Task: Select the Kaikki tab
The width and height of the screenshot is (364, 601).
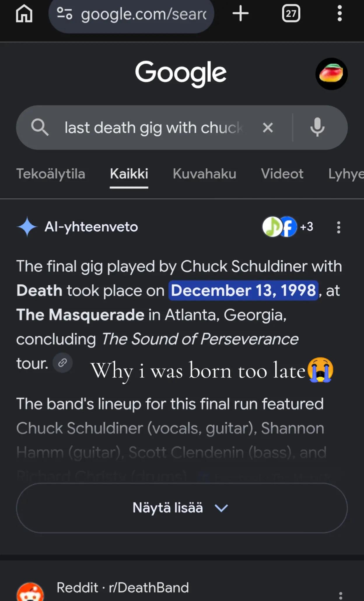Action: pos(129,174)
